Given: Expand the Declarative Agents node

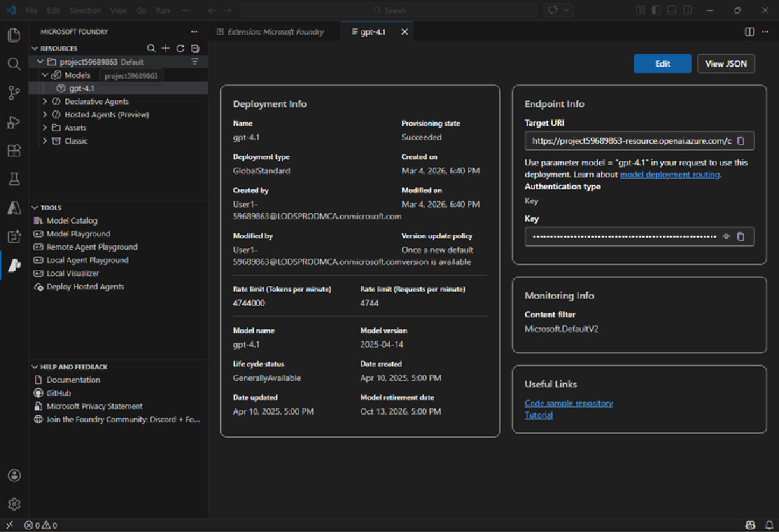Looking at the screenshot, I should (45, 101).
